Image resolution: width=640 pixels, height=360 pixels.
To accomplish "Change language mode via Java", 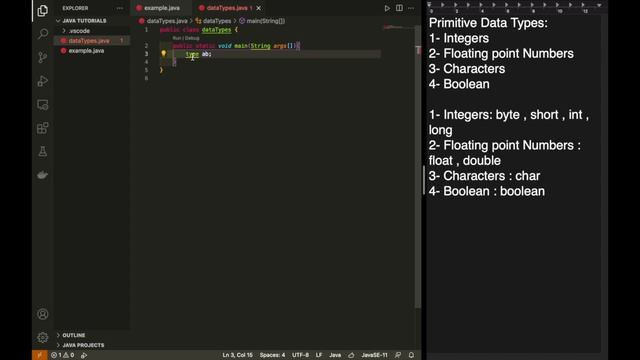I will pos(335,355).
